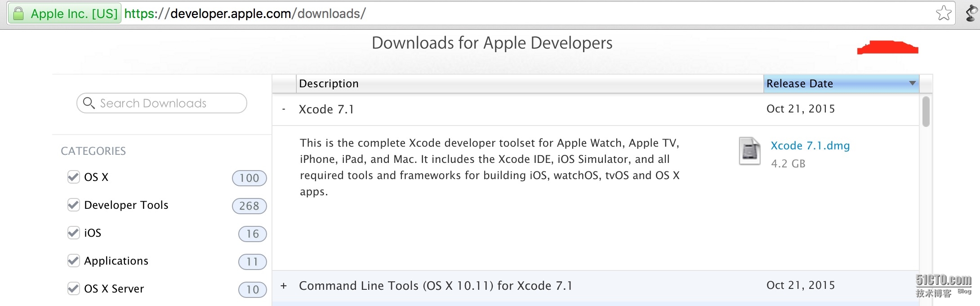980x306 pixels.
Task: Click the Xcode 7.1 Oct 21, 2015 date
Action: pyautogui.click(x=801, y=109)
